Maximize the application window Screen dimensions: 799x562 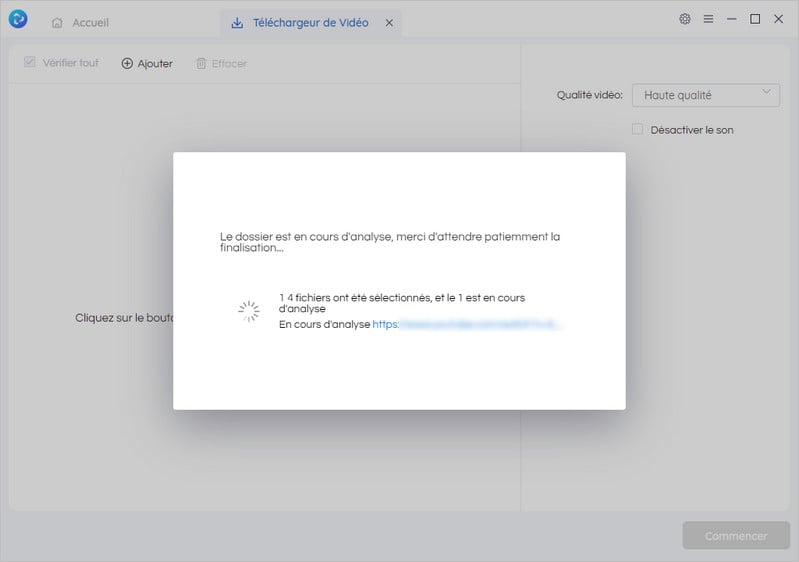755,19
